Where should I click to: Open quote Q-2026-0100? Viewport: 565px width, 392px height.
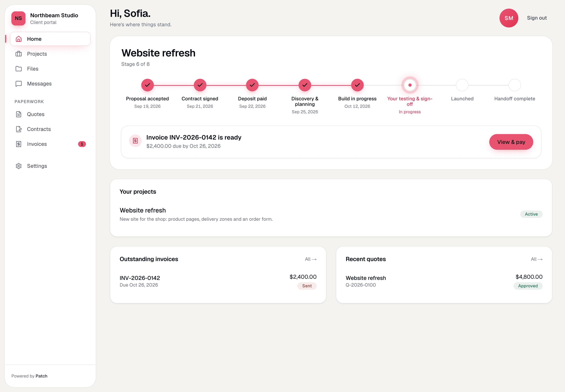(444, 281)
